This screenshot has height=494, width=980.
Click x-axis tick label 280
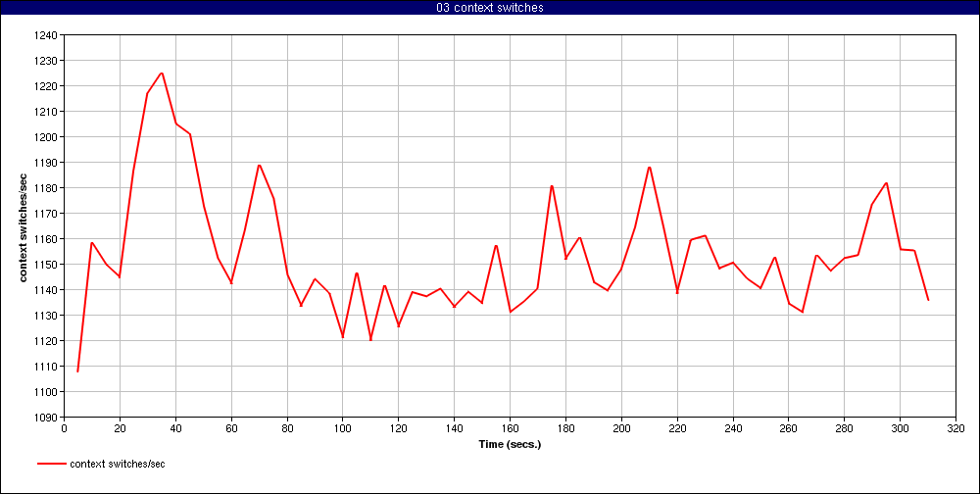(845, 428)
